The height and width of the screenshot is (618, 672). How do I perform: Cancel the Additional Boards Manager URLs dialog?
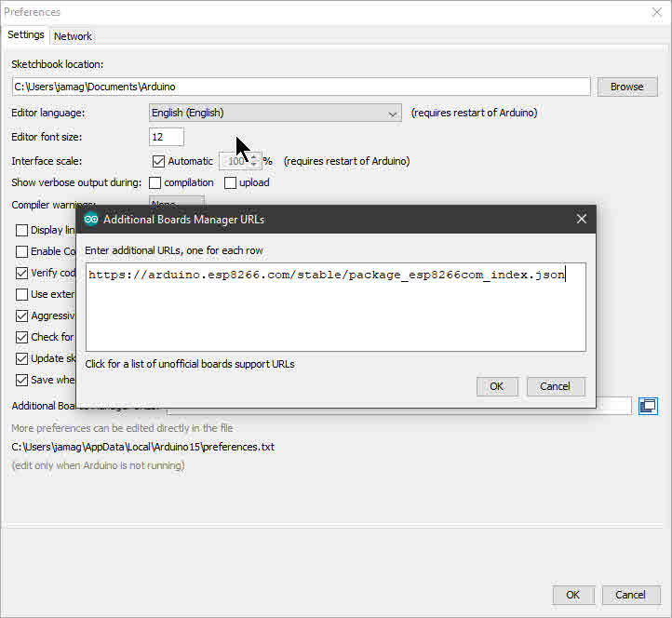tap(556, 386)
